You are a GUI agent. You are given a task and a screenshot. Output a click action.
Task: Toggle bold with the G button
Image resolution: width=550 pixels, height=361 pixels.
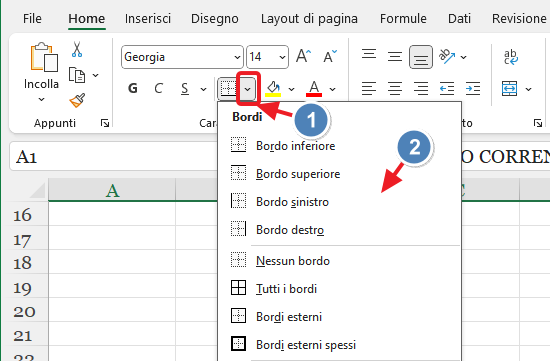click(x=133, y=89)
